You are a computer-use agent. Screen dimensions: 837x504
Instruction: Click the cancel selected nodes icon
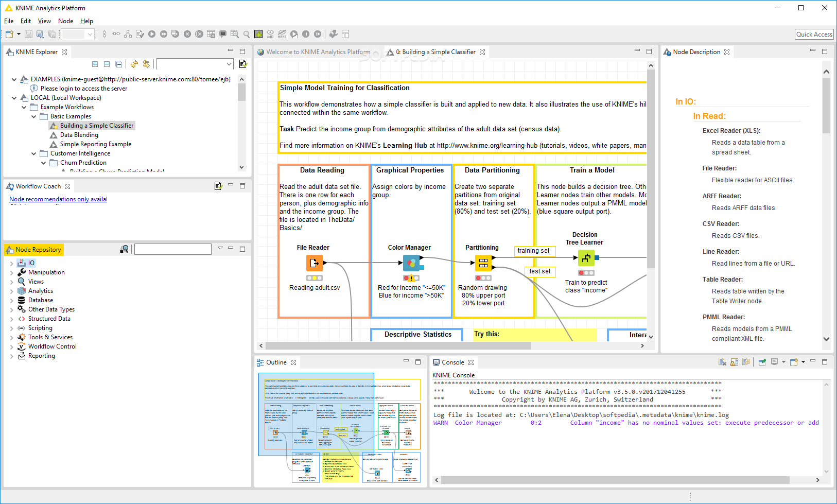(x=187, y=34)
